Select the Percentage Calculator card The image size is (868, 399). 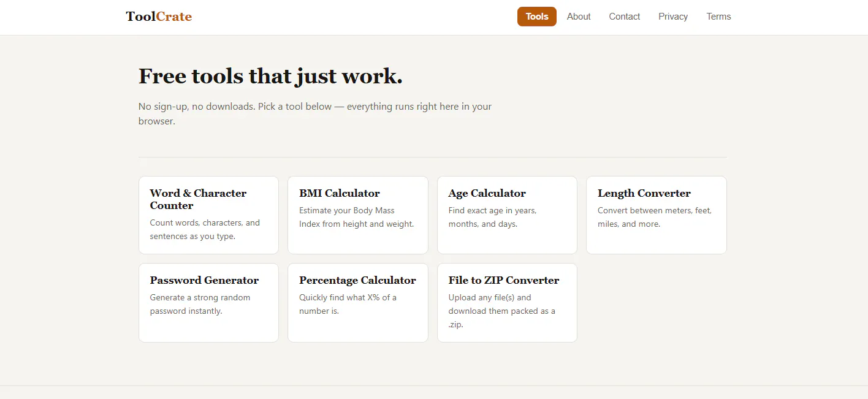click(x=358, y=303)
